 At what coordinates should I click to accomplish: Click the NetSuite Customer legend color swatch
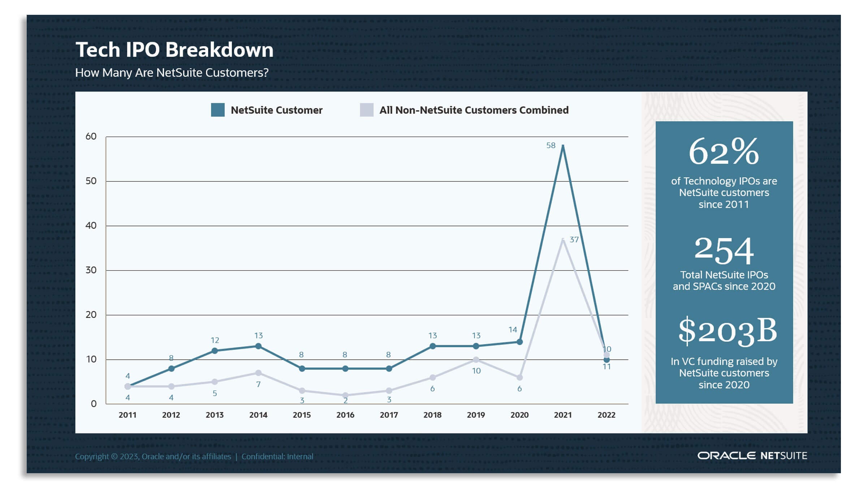pos(217,110)
